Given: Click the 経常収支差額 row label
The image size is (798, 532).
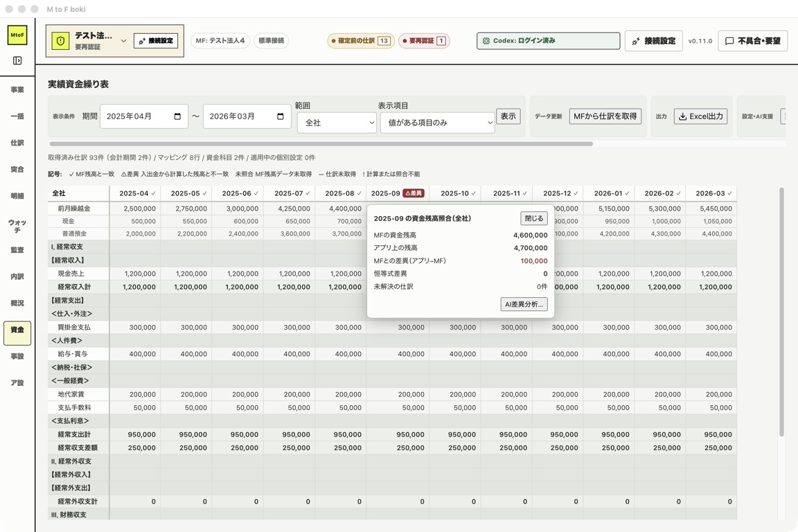Looking at the screenshot, I should pyautogui.click(x=78, y=447).
